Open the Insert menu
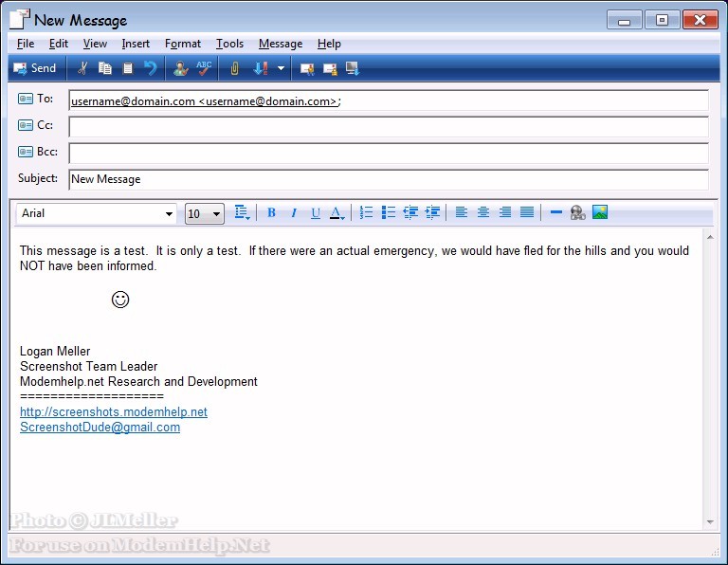Screen dimensions: 728x565 coord(136,44)
